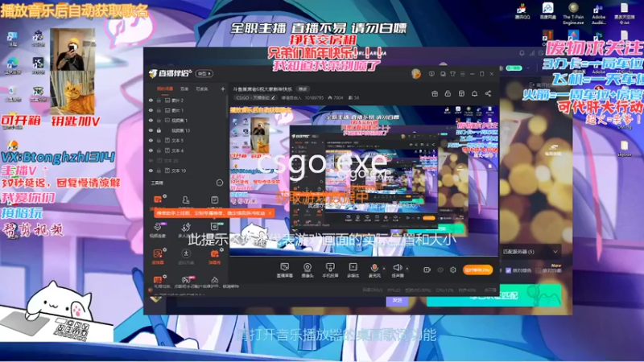Screen dimensions: 644x362
Task: Open the checklist tool in toolbox top row
Action: (214, 200)
